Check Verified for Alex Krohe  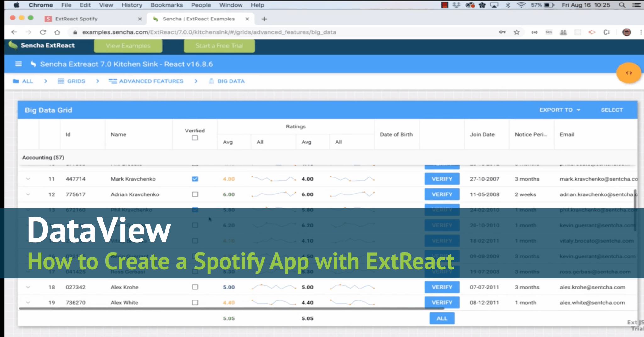[x=195, y=287]
